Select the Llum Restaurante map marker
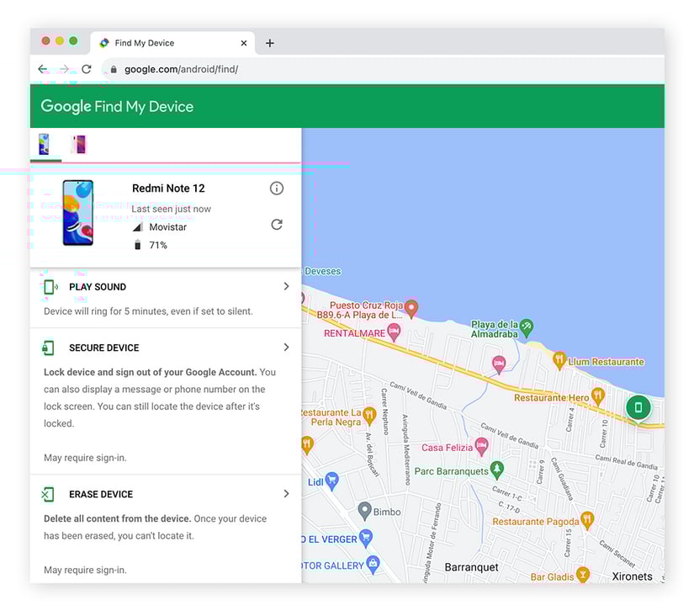Screen dimensions: 694x616 (559, 360)
